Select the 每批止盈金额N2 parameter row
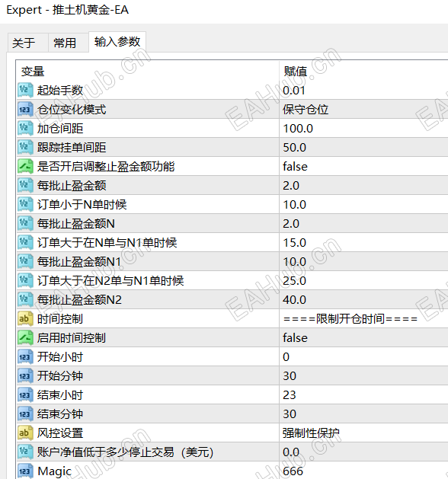This screenshot has height=479, width=448. 232,300
